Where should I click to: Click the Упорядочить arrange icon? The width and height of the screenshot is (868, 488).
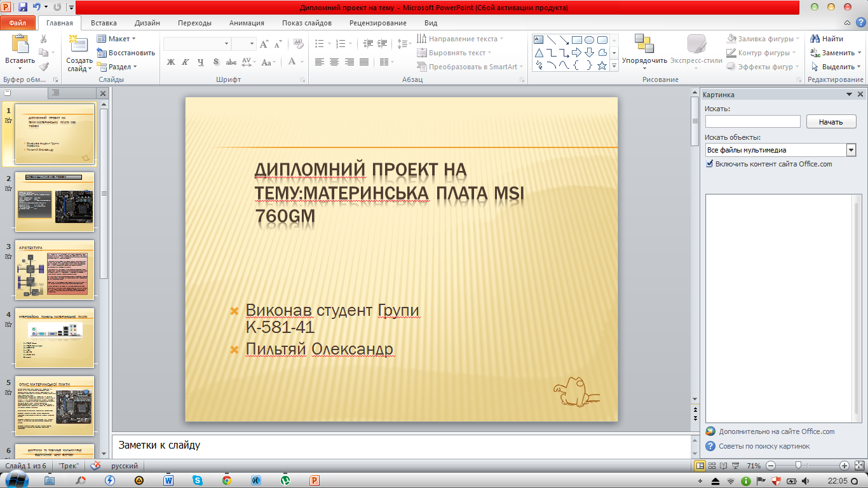(x=644, y=44)
